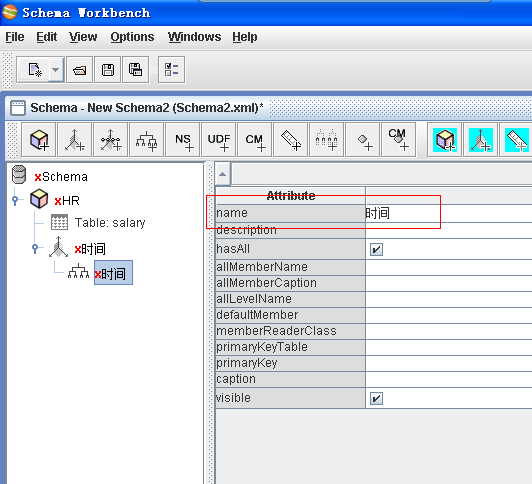Collapse the HR cube tree node
This screenshot has width=532, height=484.
(x=15, y=200)
